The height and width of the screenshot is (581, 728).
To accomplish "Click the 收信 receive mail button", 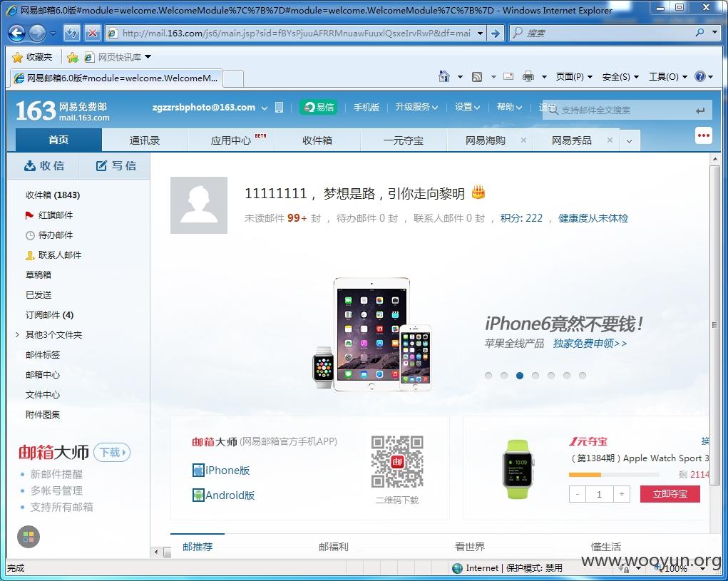I will pos(44,165).
